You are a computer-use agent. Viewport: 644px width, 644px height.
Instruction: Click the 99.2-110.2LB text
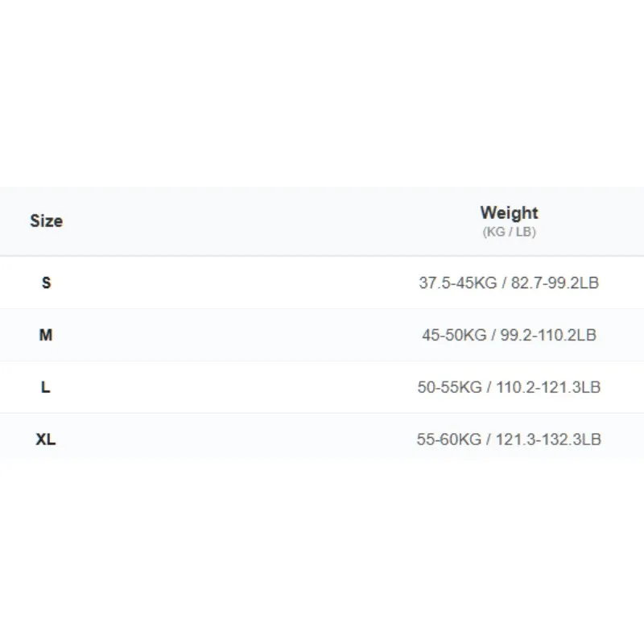(548, 335)
